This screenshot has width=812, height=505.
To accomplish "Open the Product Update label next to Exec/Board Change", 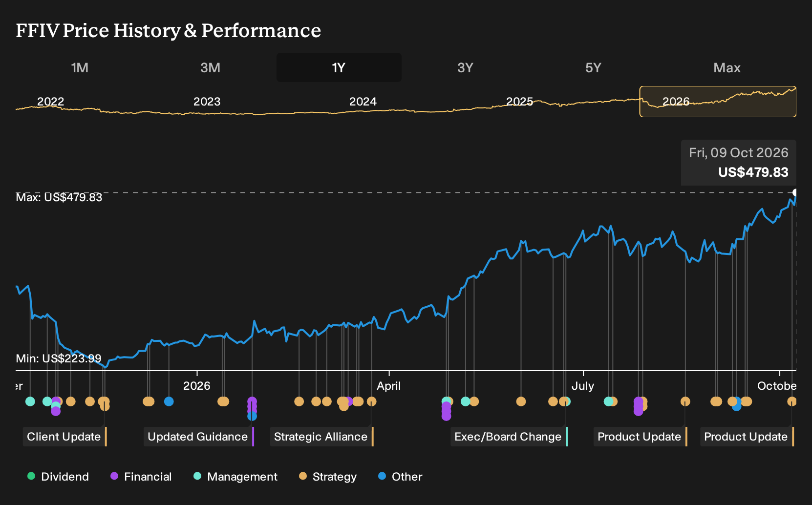I will pyautogui.click(x=640, y=437).
